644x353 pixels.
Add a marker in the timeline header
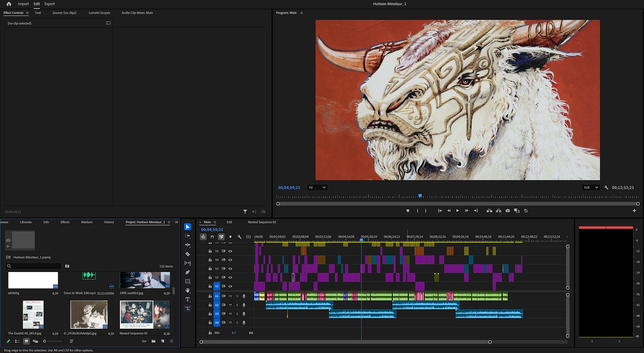coord(230,237)
